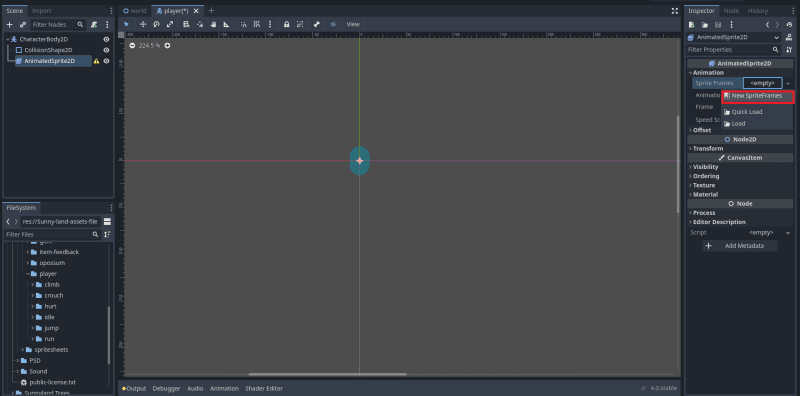This screenshot has width=800, height=396.
Task: Open the View menu button
Action: (353, 24)
